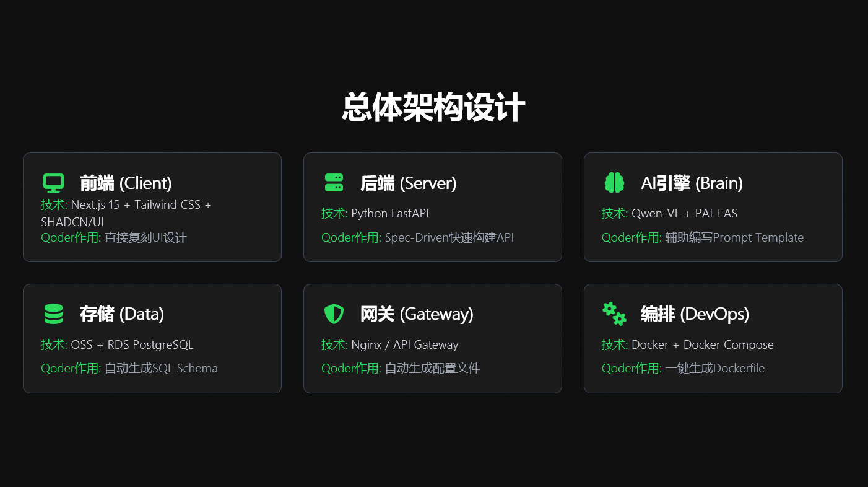Viewport: 868px width, 487px height.
Task: Click the 一键生成Dockerfile line
Action: [715, 369]
